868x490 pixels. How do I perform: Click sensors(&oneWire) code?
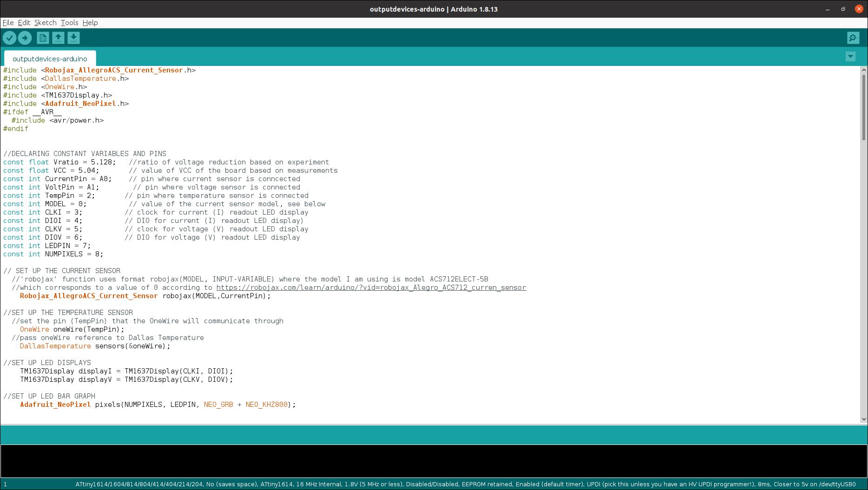pyautogui.click(x=133, y=346)
